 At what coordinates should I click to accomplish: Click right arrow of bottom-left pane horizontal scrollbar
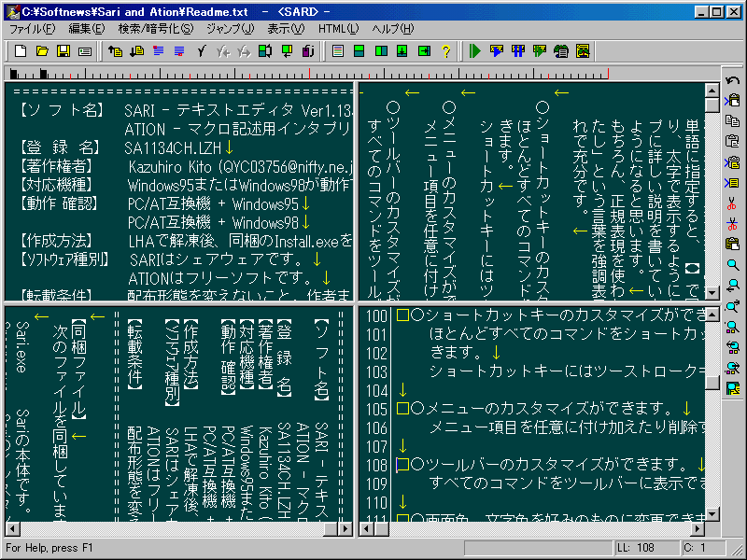pos(345,528)
